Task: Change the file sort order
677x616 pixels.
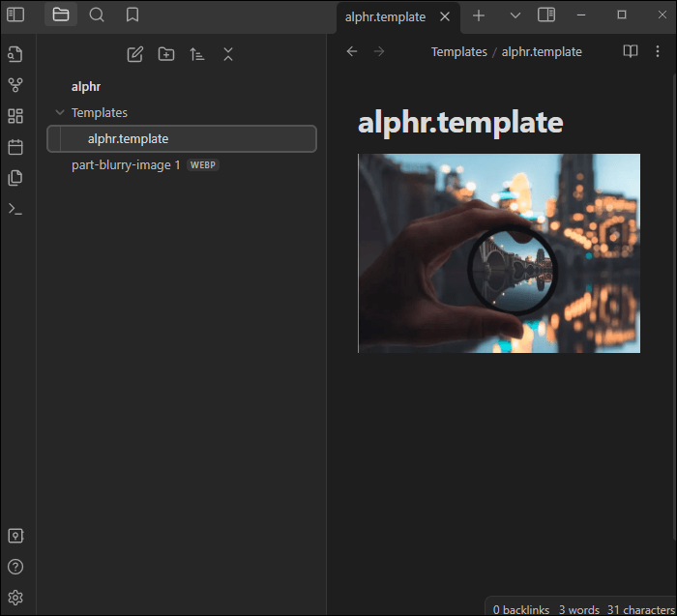Action: click(x=197, y=54)
